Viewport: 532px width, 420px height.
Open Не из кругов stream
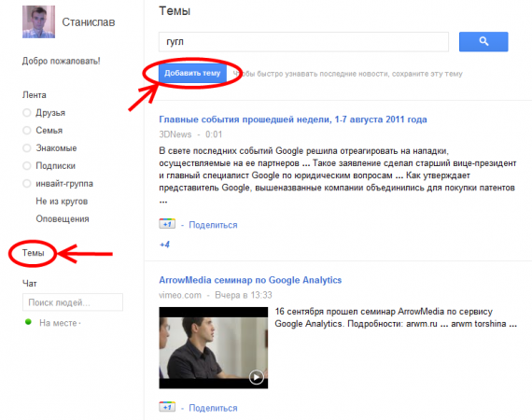[62, 202]
